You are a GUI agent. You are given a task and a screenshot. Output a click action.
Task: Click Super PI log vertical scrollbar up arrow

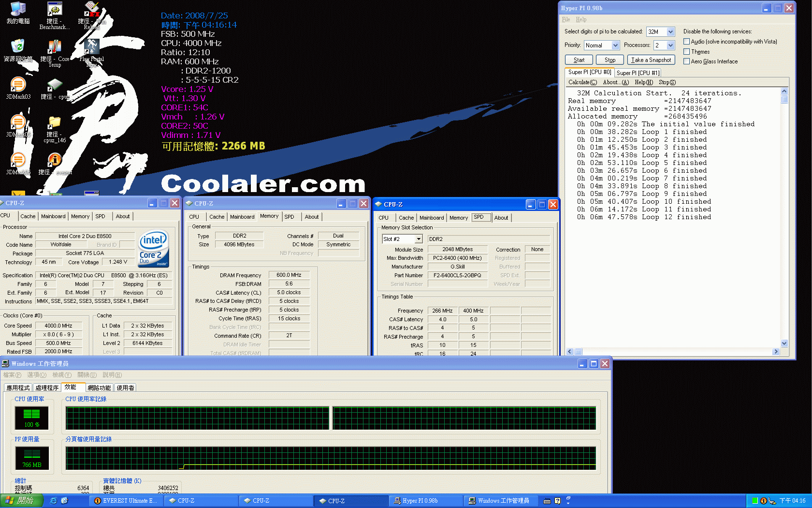pos(784,91)
